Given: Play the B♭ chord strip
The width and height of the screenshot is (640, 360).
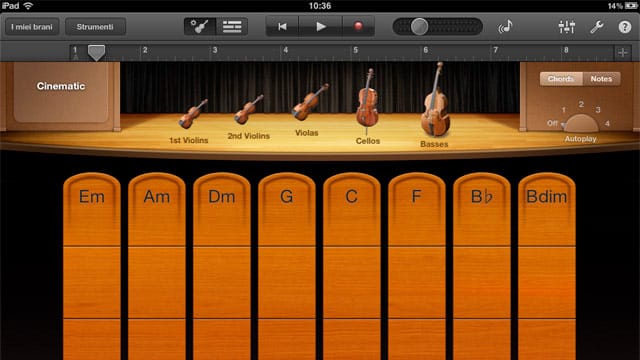Looking at the screenshot, I should 482,266.
